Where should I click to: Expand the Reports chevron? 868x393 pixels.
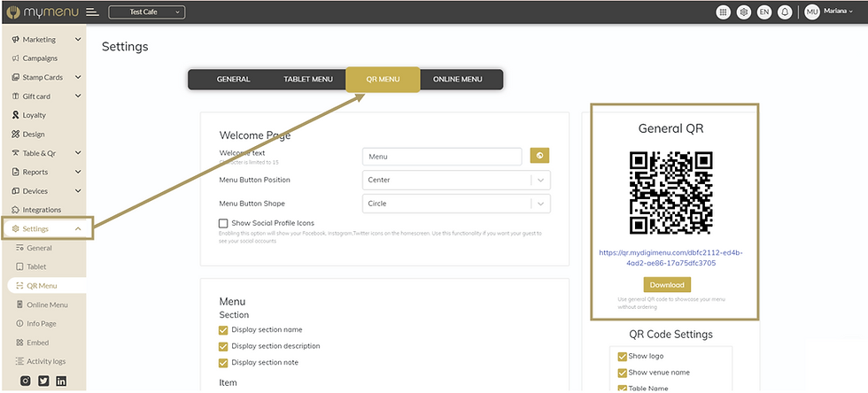click(78, 172)
